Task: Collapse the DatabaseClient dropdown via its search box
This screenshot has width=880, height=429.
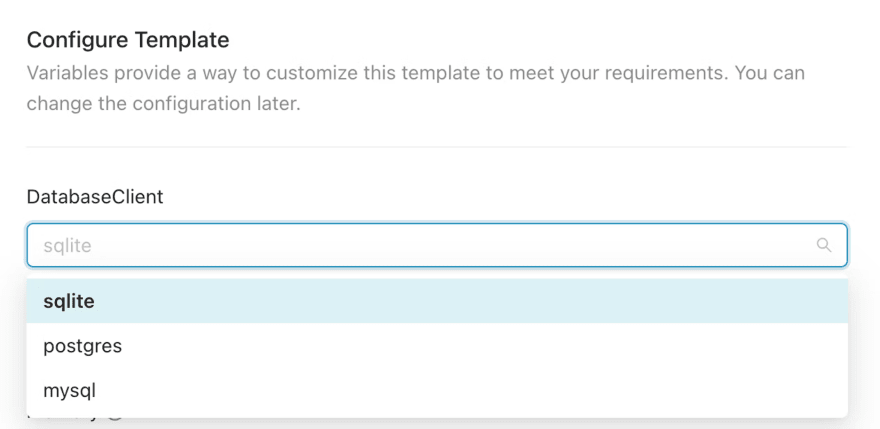Action: [437, 245]
